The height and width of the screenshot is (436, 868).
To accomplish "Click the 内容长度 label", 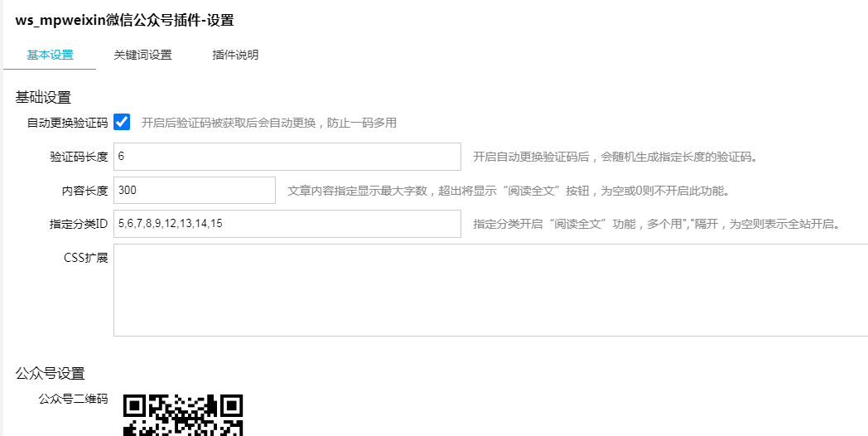I will click(x=84, y=191).
